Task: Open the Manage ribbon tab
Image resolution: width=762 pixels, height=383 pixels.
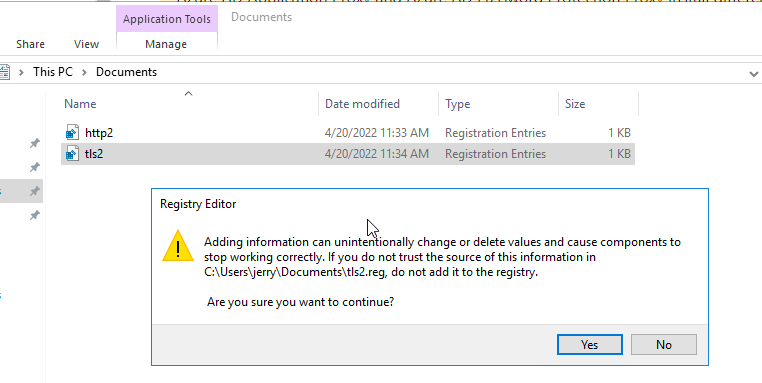Action: 166,44
